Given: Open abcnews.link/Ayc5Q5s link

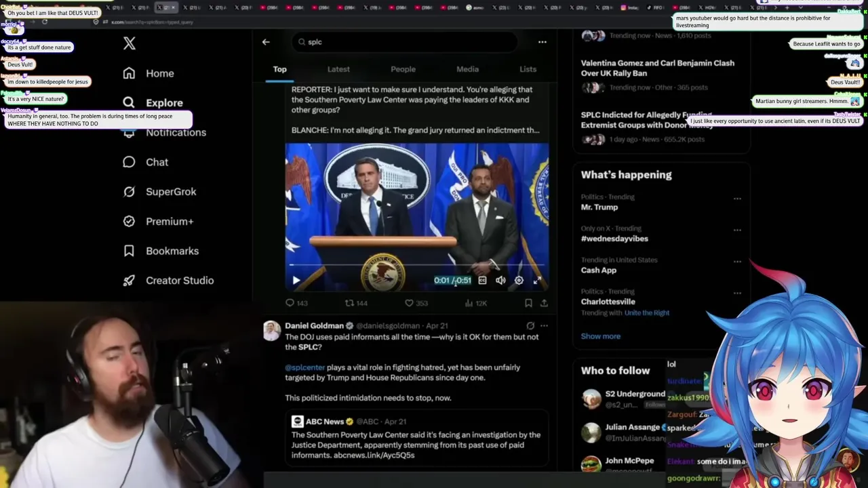Looking at the screenshot, I should coord(374,455).
